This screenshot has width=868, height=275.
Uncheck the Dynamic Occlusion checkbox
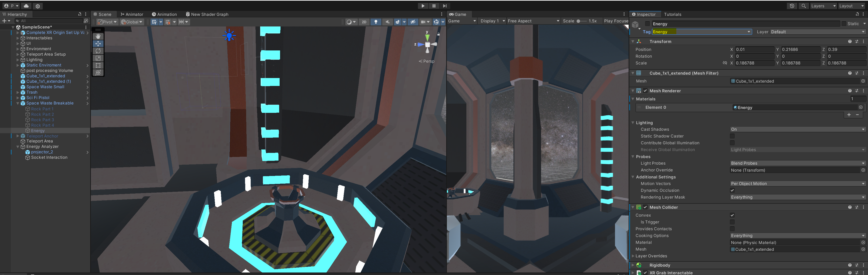(732, 190)
